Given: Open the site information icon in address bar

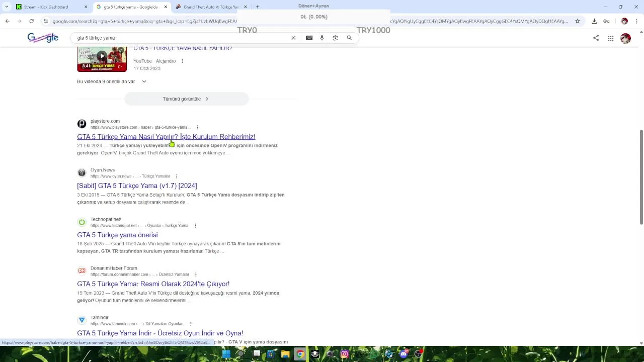Looking at the screenshot, I should 46,21.
